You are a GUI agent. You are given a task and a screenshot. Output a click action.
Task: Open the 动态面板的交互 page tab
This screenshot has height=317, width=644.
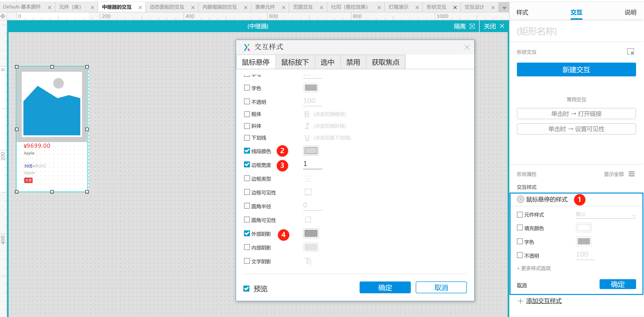(x=167, y=7)
